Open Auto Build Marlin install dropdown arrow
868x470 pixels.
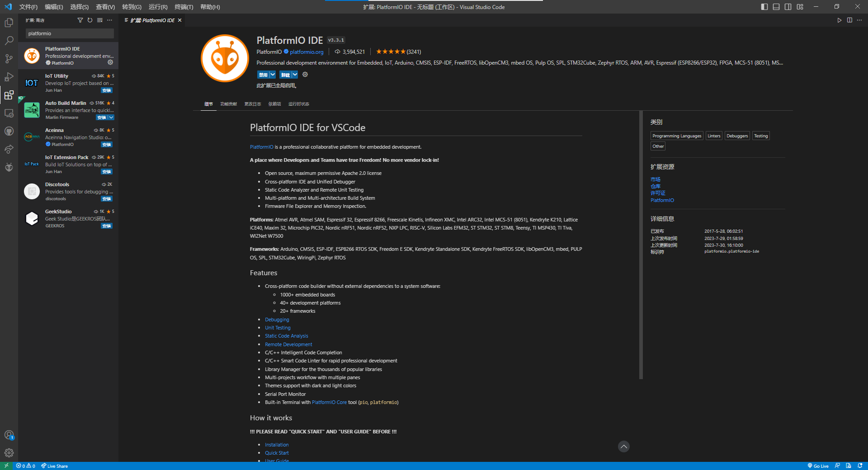coord(111,117)
